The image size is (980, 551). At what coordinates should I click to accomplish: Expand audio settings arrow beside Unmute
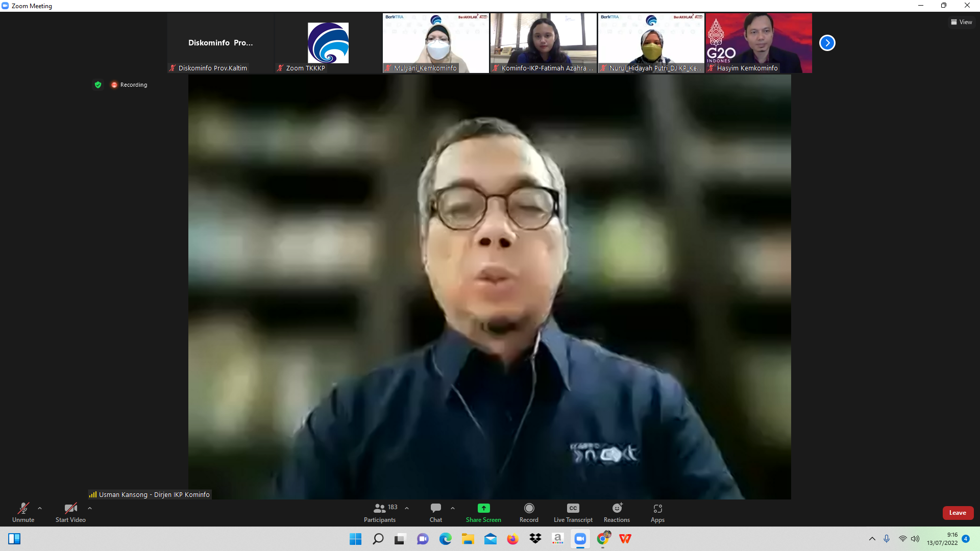40,508
